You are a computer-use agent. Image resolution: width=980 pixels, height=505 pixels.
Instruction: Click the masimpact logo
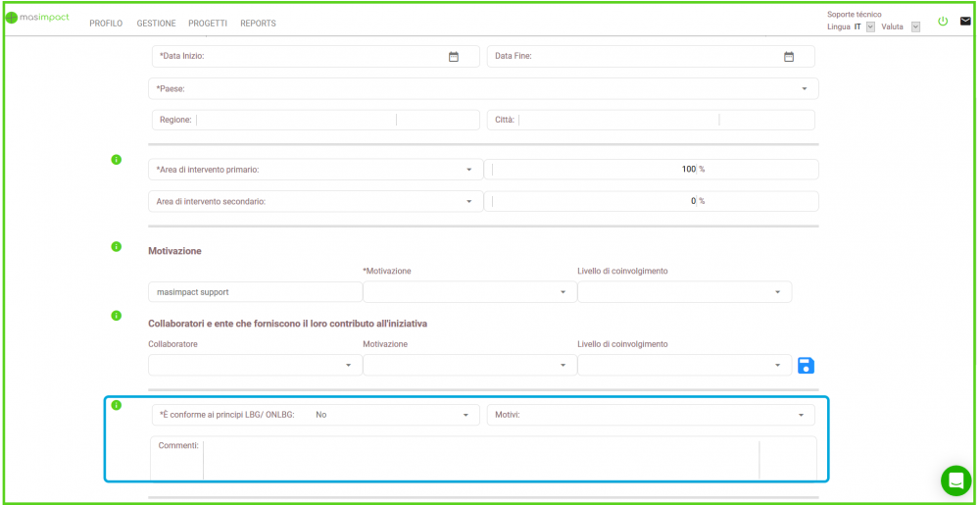[37, 18]
